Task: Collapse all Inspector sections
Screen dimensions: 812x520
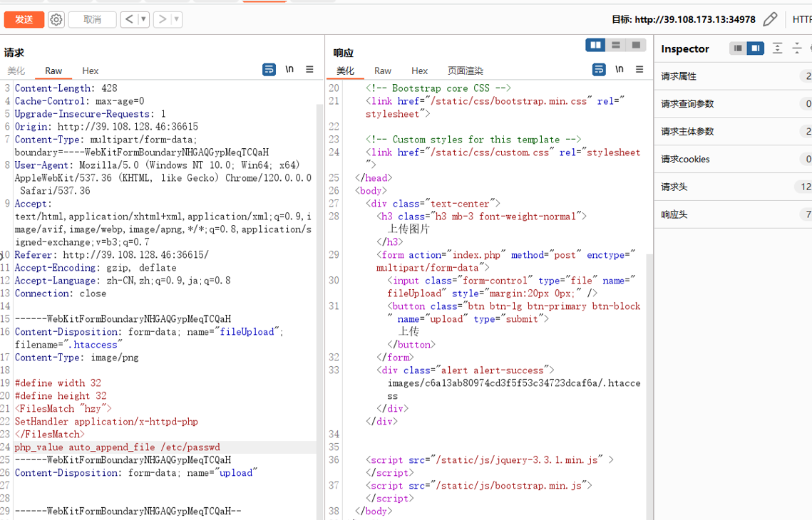Action: coord(797,48)
